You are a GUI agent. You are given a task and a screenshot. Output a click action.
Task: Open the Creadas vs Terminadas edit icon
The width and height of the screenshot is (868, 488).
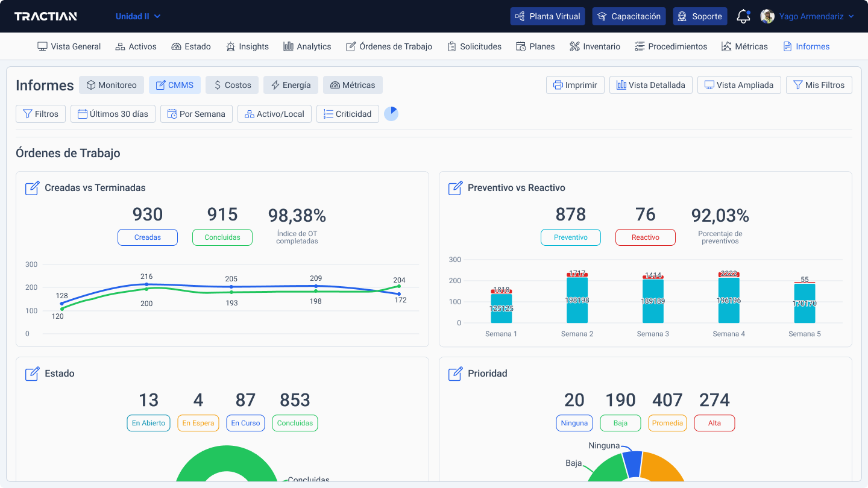pyautogui.click(x=32, y=188)
